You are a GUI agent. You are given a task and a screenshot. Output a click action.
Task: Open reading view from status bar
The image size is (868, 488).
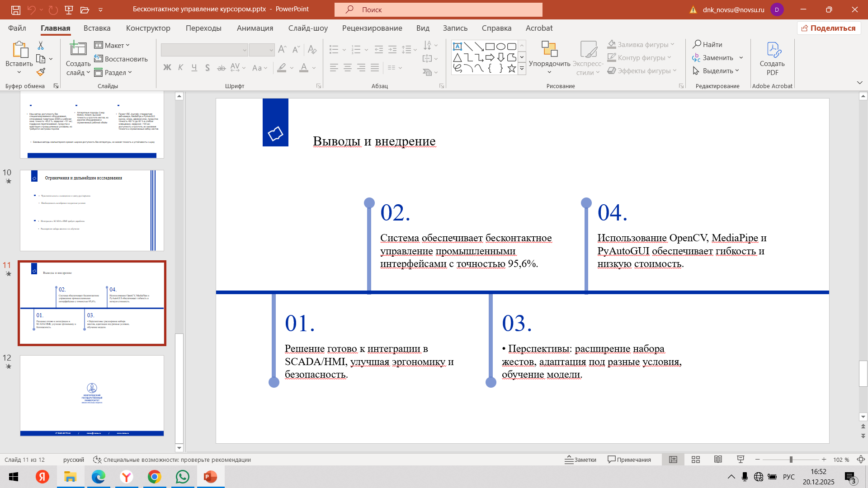[x=718, y=460]
